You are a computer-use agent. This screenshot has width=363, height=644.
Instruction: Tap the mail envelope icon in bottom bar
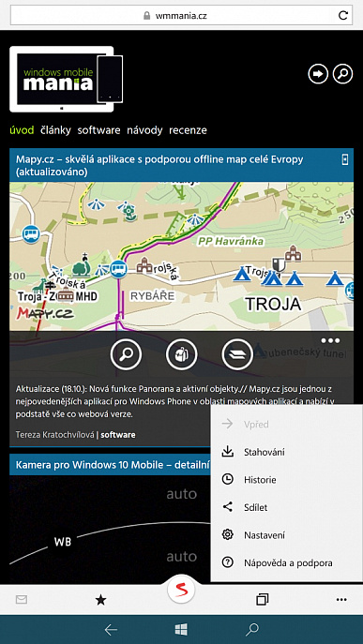click(x=22, y=600)
